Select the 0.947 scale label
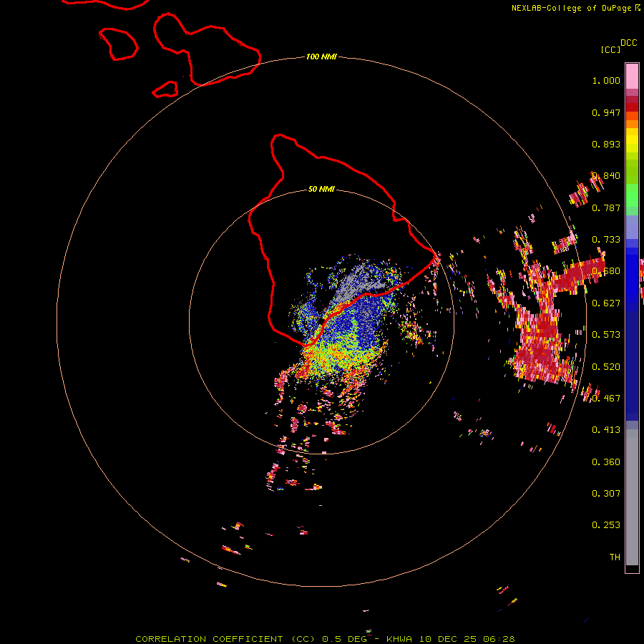 tap(606, 112)
